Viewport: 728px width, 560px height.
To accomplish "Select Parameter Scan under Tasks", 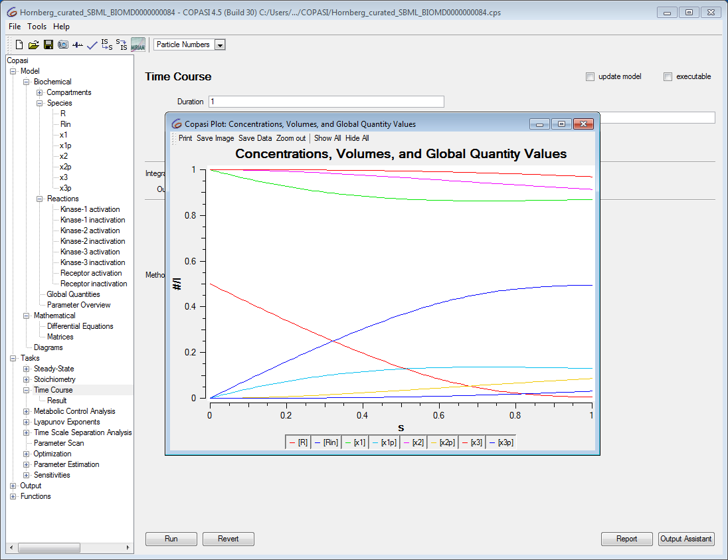I will 59,444.
